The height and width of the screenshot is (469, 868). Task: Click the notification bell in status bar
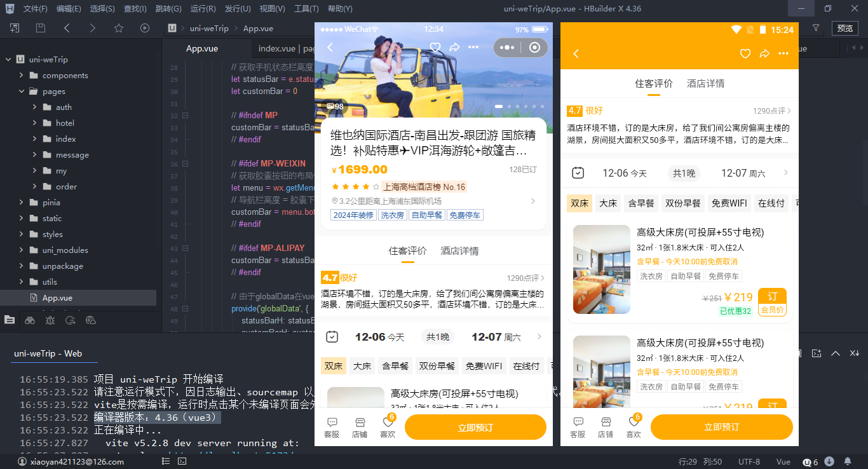point(848,461)
